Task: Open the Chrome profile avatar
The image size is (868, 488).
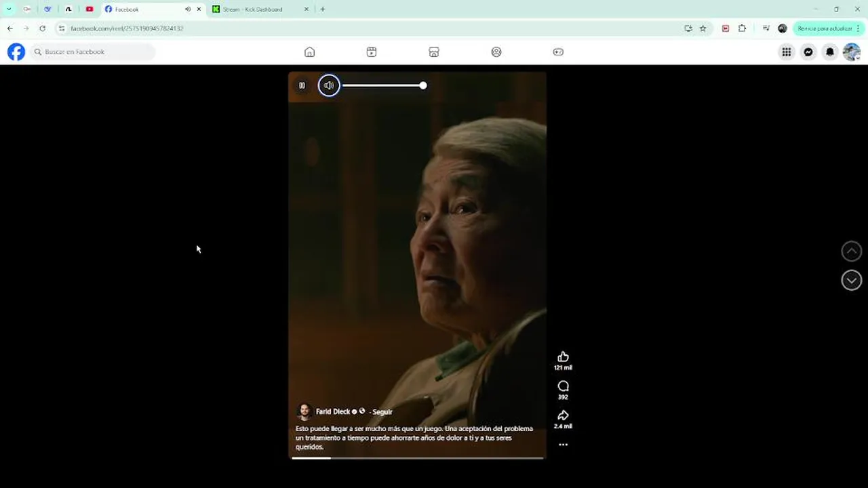Action: pyautogui.click(x=783, y=28)
